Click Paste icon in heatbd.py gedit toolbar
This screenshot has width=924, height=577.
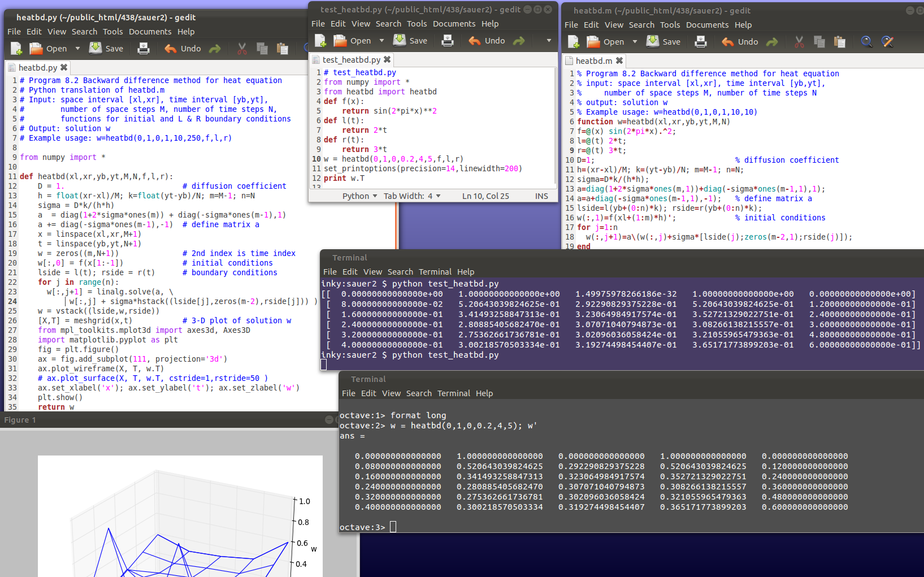coord(283,49)
